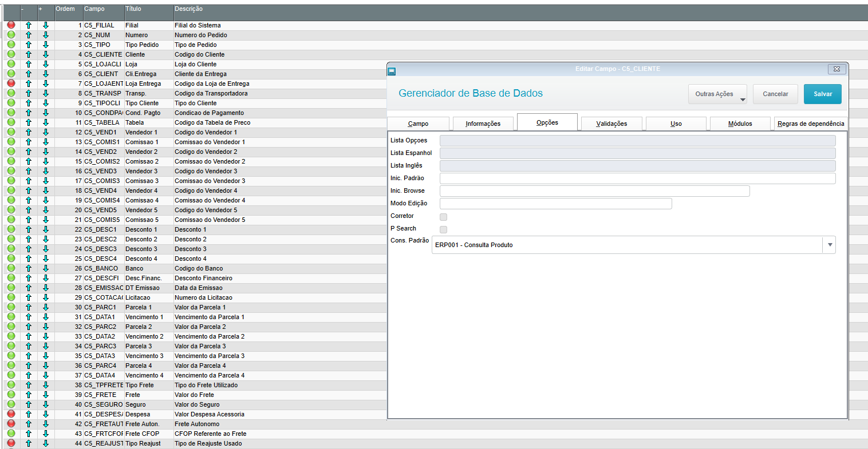
Task: Move C5_NUM field up with arrow
Action: point(29,35)
